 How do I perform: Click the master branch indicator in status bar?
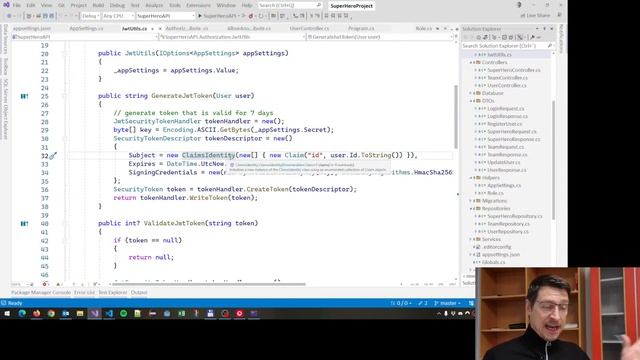point(447,303)
